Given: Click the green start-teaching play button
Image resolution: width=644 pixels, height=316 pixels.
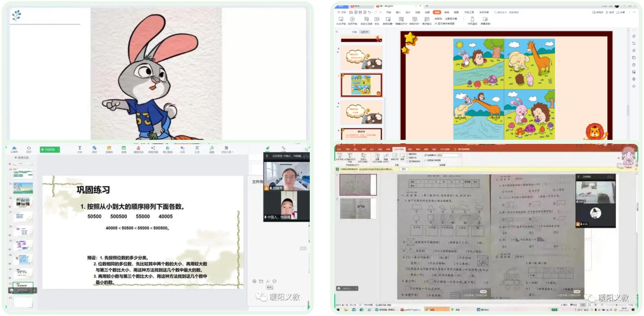Looking at the screenshot, I should tap(48, 150).
